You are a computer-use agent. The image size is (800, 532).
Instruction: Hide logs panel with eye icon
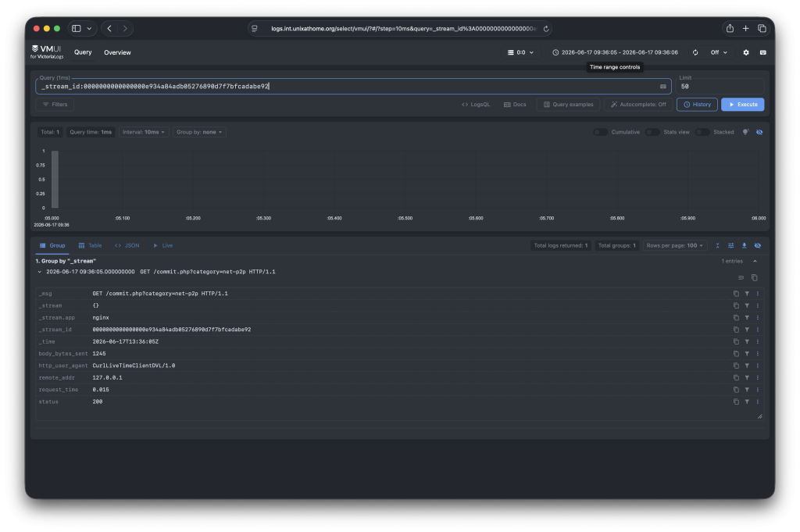point(758,246)
